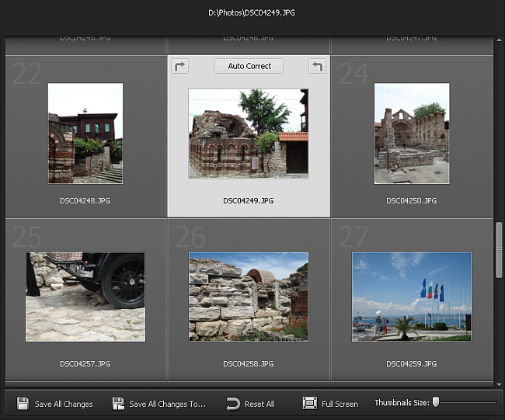Click the DSC04259.JPG filename label
Screen dimensions: 505x420
(x=412, y=363)
